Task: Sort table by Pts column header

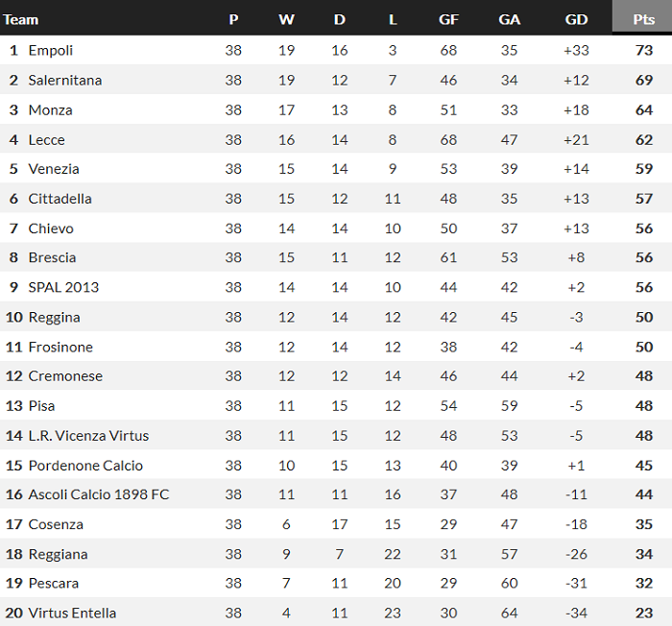Action: pos(643,19)
